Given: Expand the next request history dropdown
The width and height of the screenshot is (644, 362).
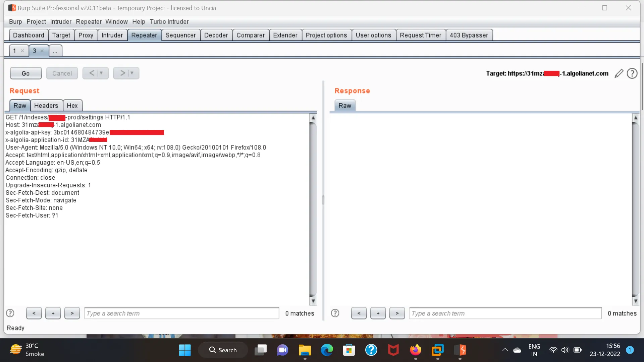Looking at the screenshot, I should click(x=132, y=73).
